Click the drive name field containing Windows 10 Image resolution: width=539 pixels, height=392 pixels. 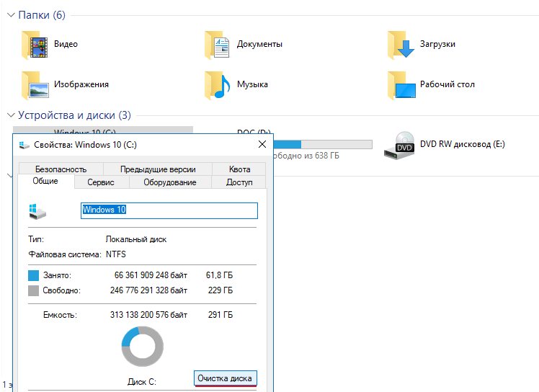tap(169, 210)
